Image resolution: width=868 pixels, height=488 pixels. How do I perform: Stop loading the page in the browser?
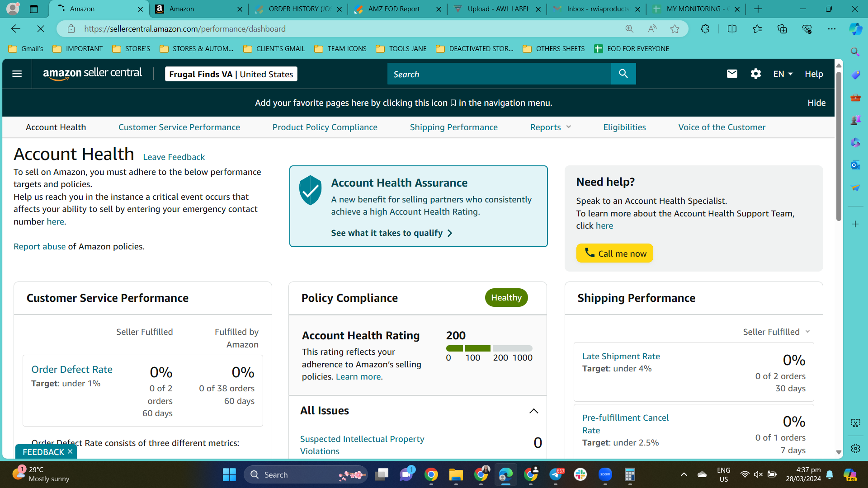pos(41,29)
